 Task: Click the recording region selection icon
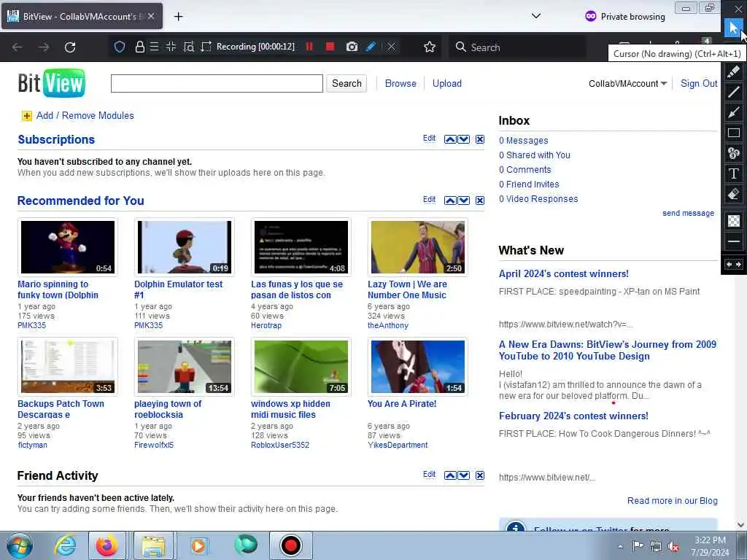(206, 47)
